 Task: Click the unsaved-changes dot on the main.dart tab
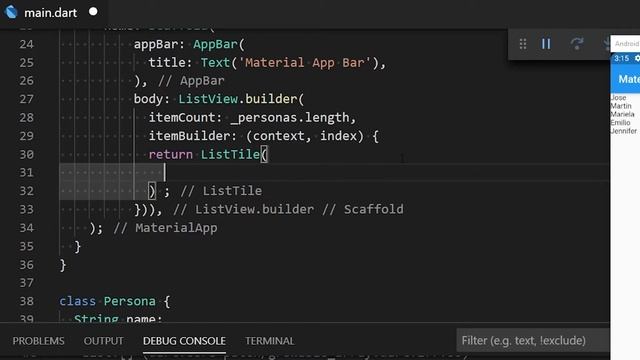point(93,11)
